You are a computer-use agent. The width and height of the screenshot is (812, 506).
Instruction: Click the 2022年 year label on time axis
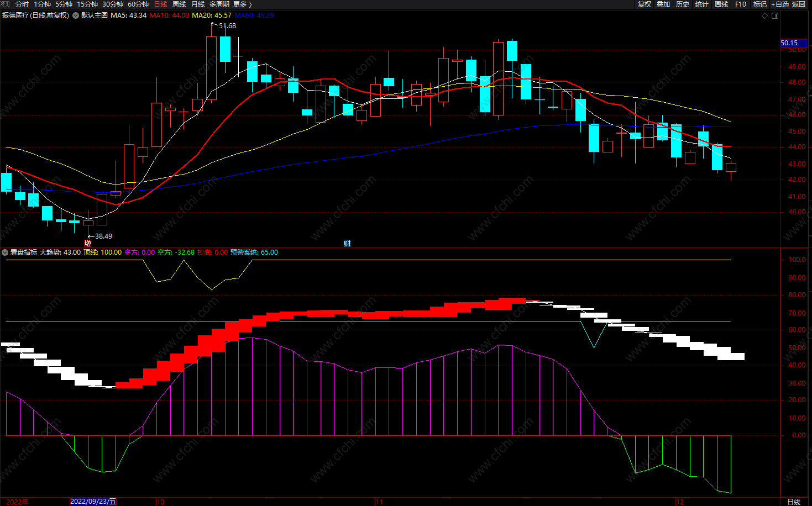(17, 502)
